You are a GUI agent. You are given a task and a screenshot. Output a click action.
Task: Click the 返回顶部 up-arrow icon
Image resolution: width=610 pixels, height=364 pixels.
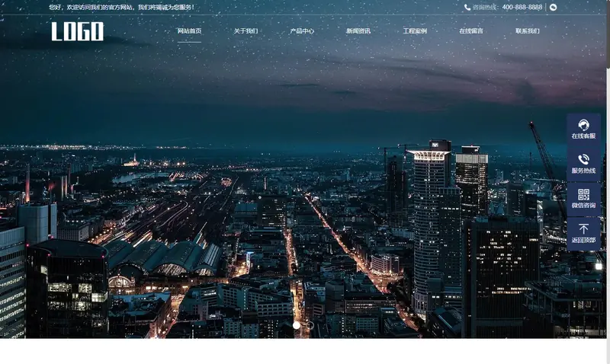point(583,228)
